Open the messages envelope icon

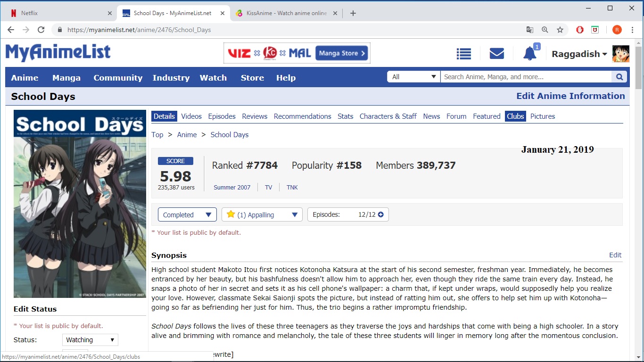(497, 54)
